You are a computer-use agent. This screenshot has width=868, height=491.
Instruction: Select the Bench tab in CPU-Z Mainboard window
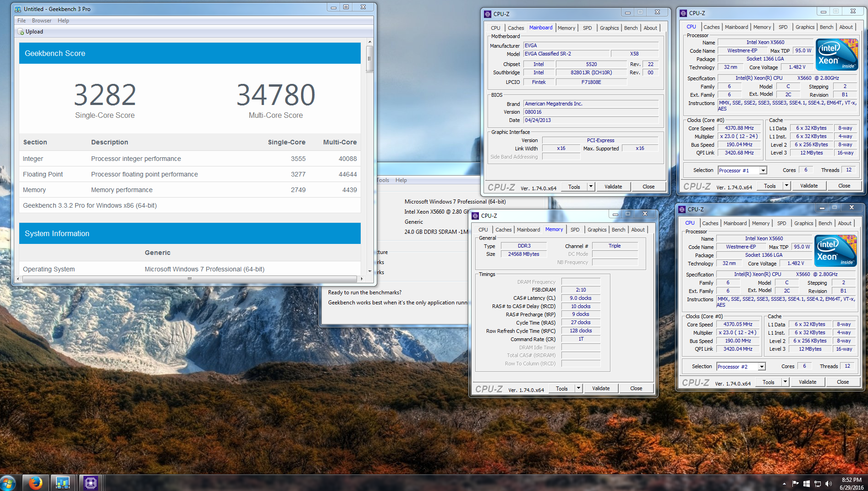[x=631, y=28]
